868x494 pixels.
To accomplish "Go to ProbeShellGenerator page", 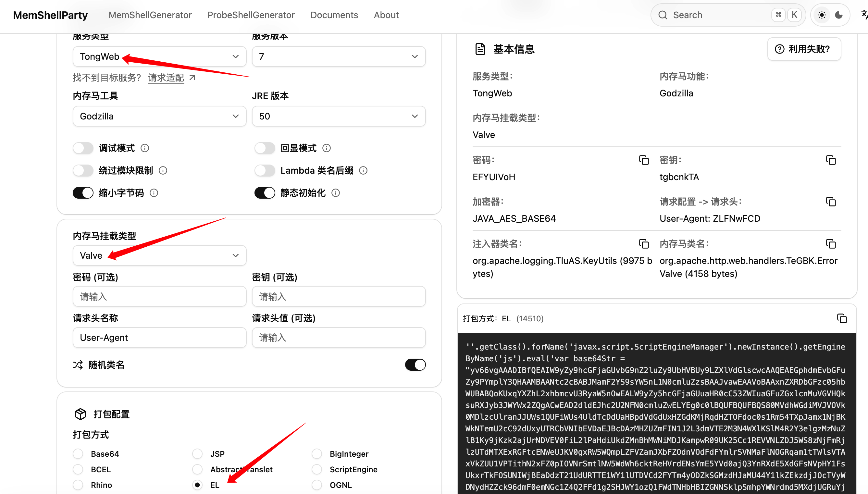I will 251,15.
